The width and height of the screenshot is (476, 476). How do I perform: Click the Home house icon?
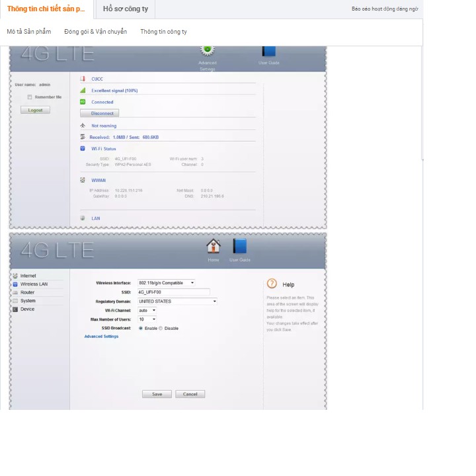coord(213,247)
